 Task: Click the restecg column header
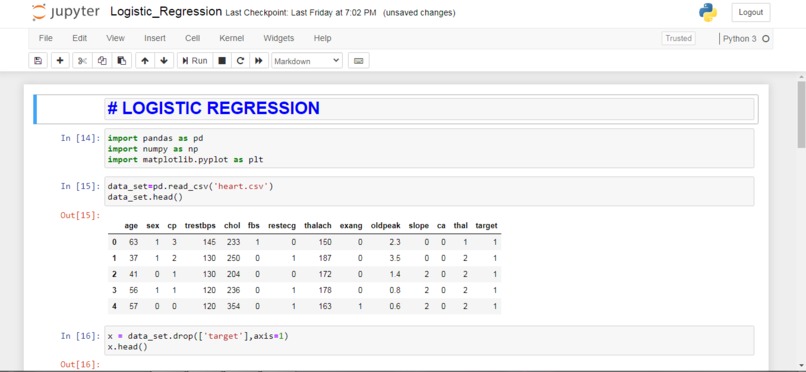tap(282, 226)
